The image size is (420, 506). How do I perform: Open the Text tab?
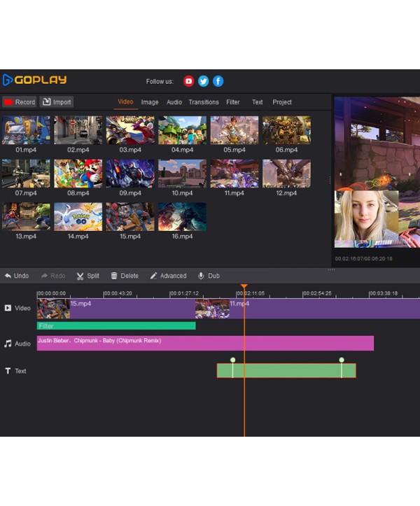(258, 102)
